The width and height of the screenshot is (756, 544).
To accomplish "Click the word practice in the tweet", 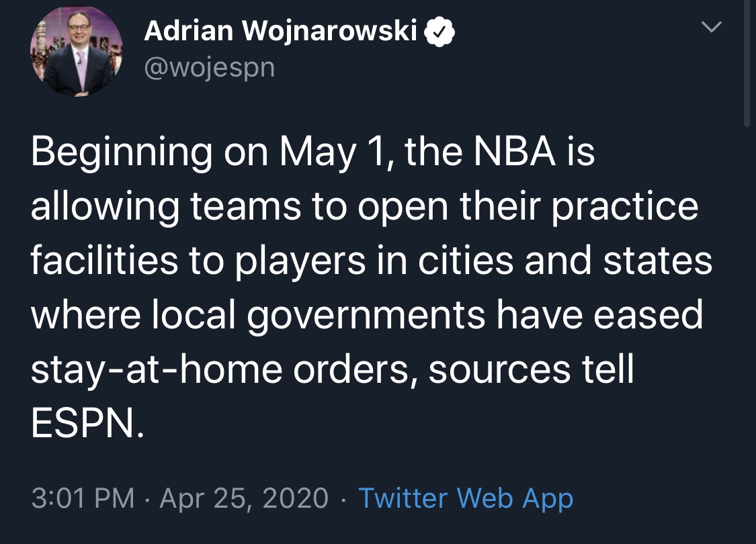I will tap(625, 208).
